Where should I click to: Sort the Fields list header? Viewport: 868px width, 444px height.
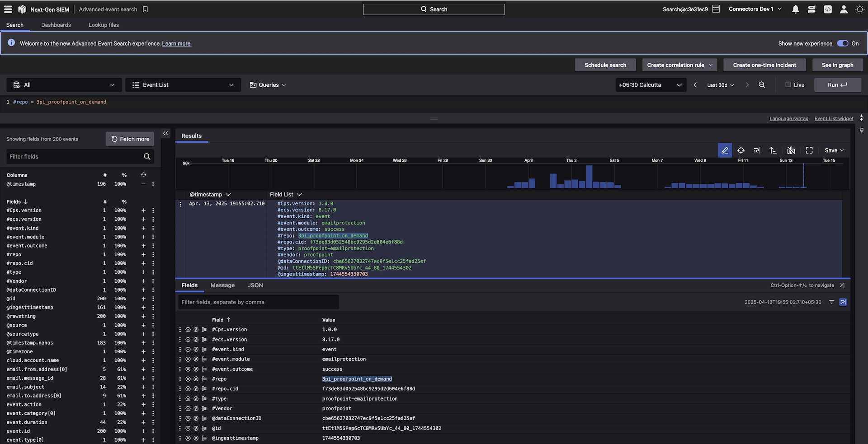(x=17, y=202)
